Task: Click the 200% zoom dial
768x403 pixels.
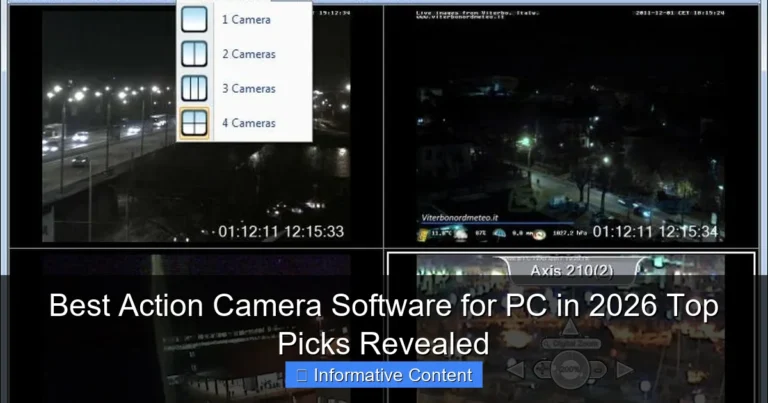Action: (570, 369)
